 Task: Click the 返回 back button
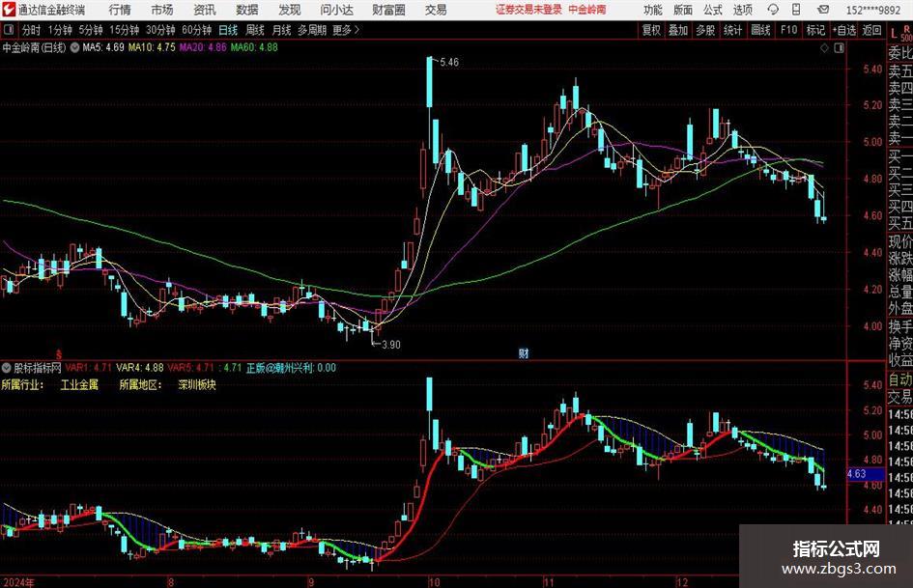pos(871,30)
